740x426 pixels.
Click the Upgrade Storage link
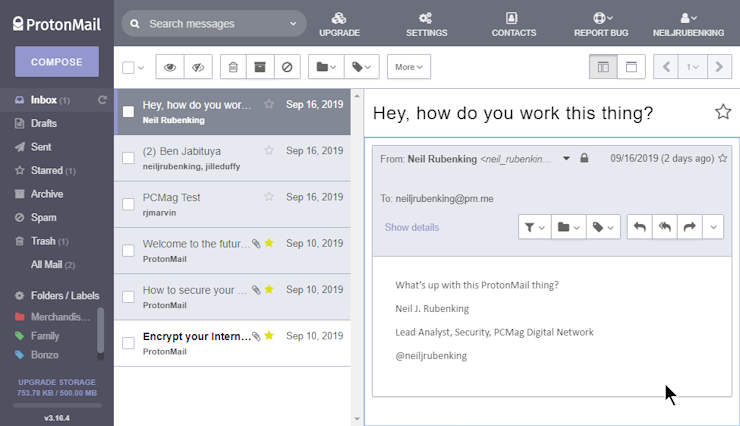tap(57, 382)
